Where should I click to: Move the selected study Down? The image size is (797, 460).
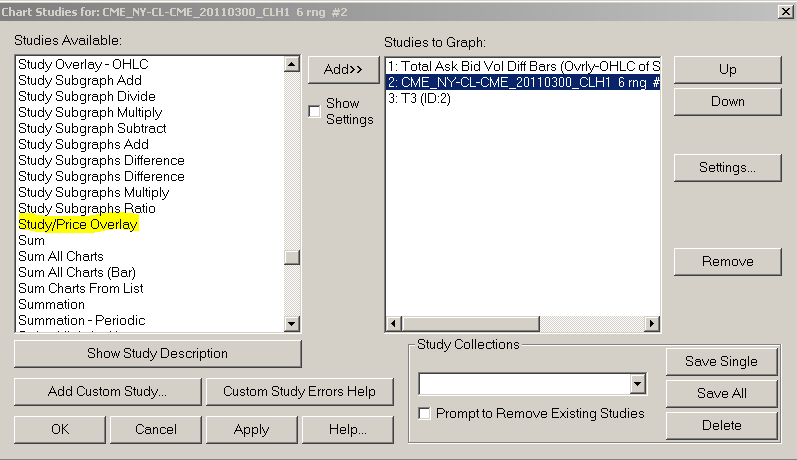point(727,102)
